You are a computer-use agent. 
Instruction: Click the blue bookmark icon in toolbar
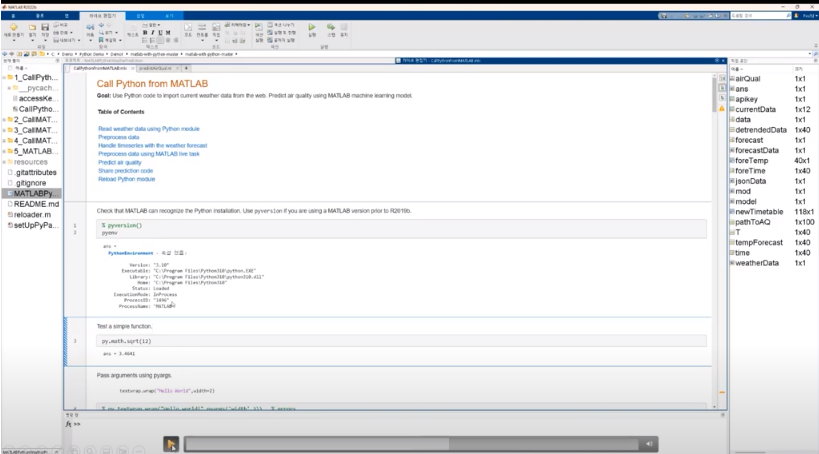coord(101,40)
